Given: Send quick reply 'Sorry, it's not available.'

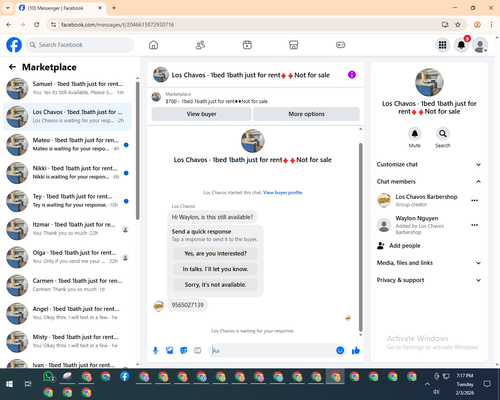Looking at the screenshot, I should click(215, 285).
